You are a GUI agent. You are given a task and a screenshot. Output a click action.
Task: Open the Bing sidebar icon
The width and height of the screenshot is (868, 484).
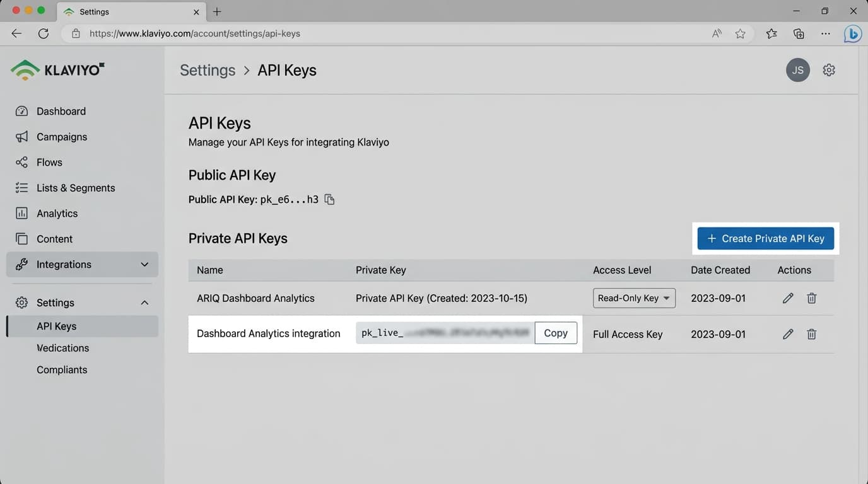853,34
